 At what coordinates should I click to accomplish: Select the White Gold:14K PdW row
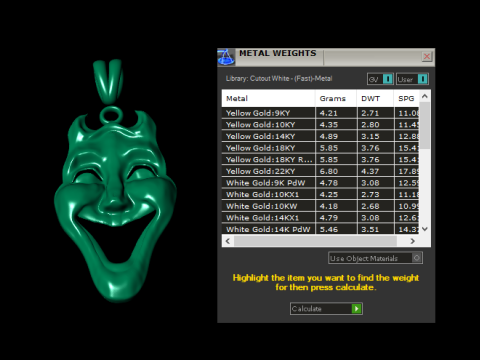coord(320,229)
